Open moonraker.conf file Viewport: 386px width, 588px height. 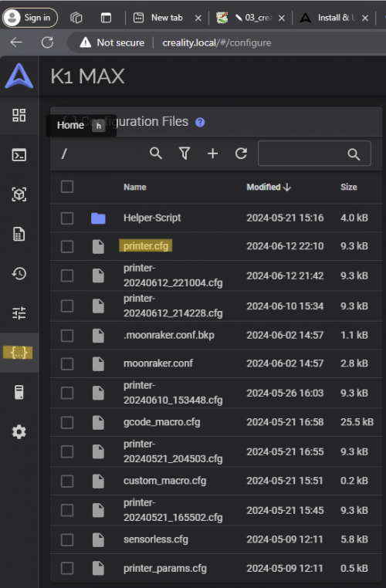pos(158,363)
